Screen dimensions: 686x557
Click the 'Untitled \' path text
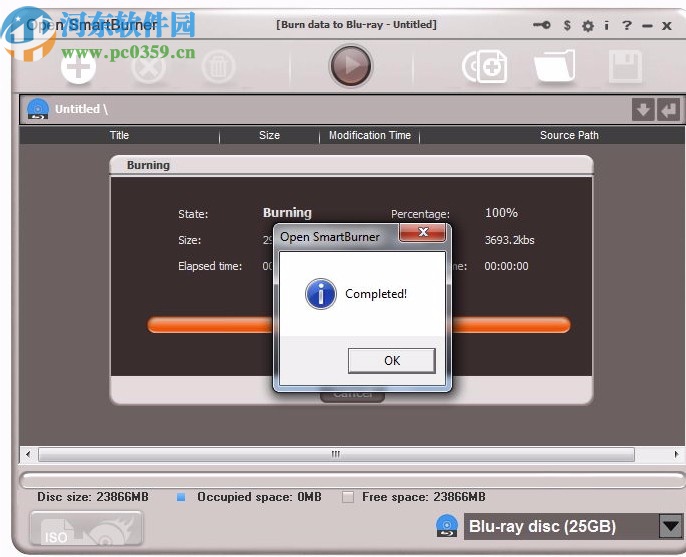(x=81, y=109)
